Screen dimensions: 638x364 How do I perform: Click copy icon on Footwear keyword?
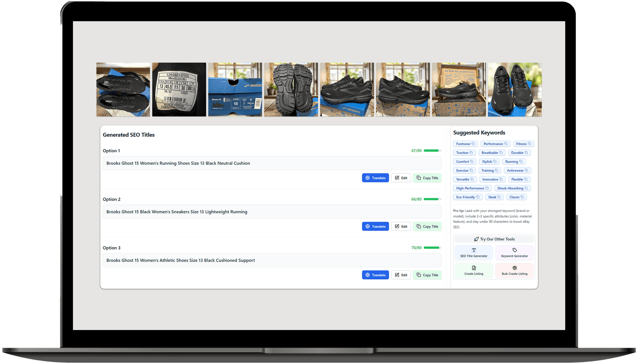(473, 144)
